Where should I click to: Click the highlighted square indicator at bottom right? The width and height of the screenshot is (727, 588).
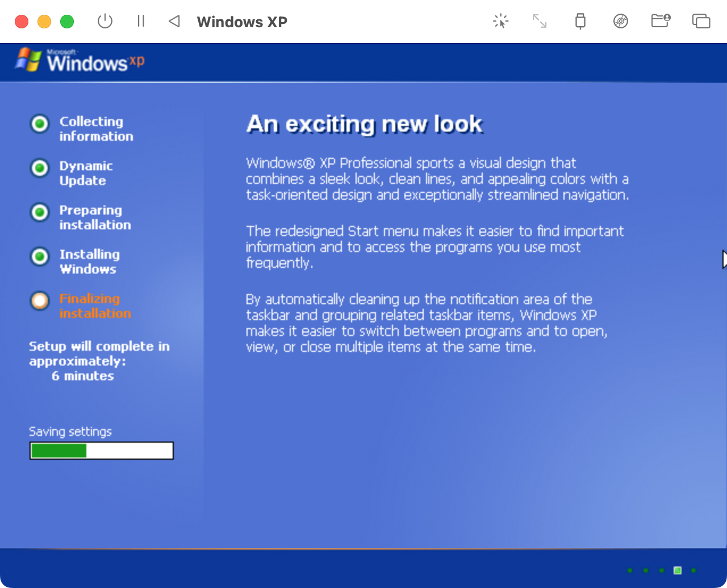coord(677,570)
